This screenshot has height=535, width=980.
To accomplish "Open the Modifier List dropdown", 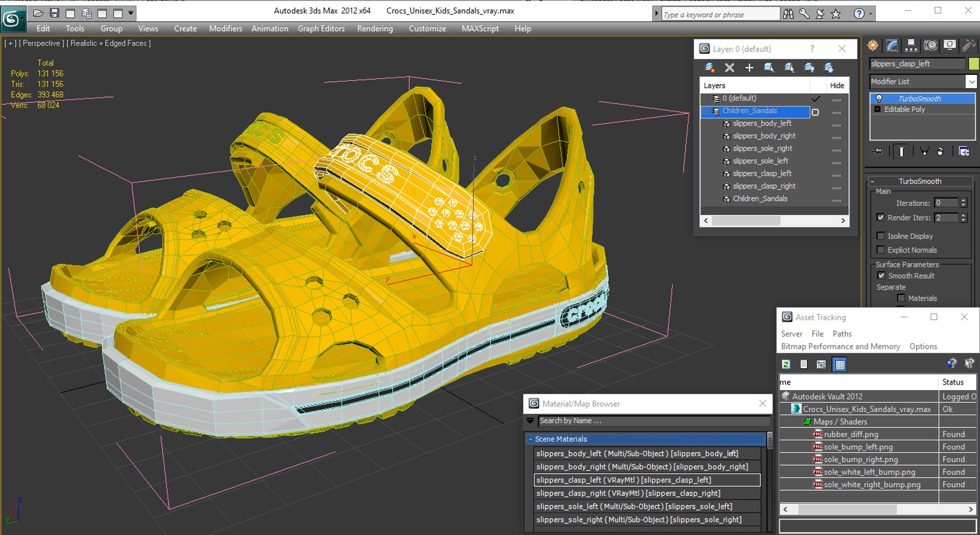I will pyautogui.click(x=971, y=82).
